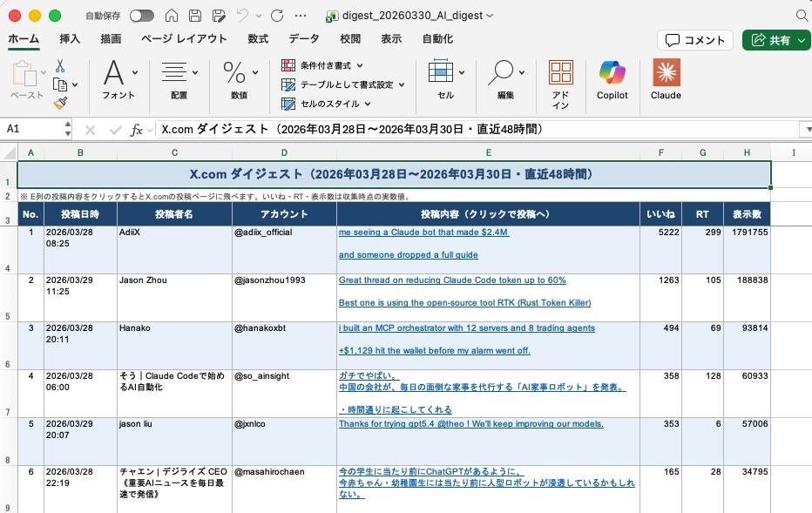Screen dimensions: 812x513
Task: Switch to the ページ レイアウト ribbon tab
Action: tap(184, 39)
